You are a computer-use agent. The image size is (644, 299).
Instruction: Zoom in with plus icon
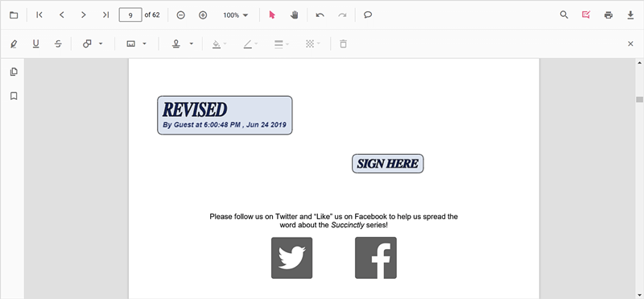click(x=203, y=15)
